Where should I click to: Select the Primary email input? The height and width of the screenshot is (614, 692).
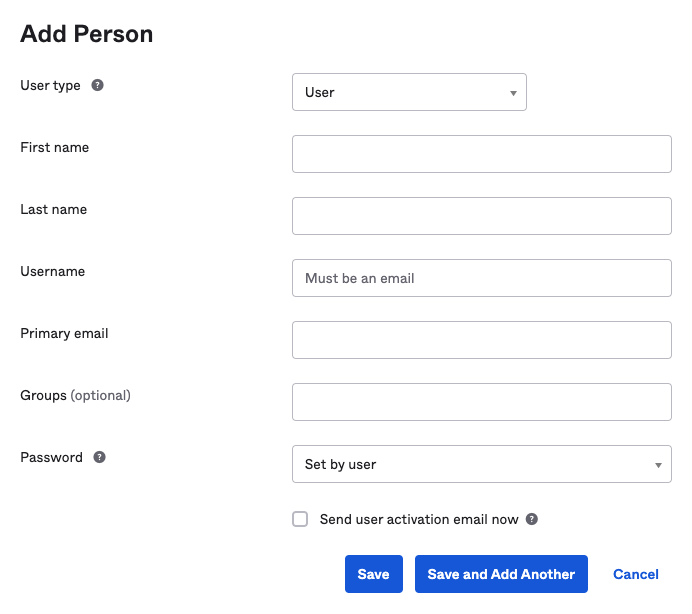tap(481, 340)
